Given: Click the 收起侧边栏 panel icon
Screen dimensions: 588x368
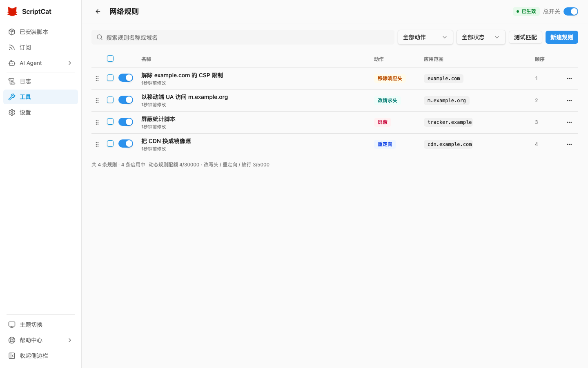Looking at the screenshot, I should 12,356.
